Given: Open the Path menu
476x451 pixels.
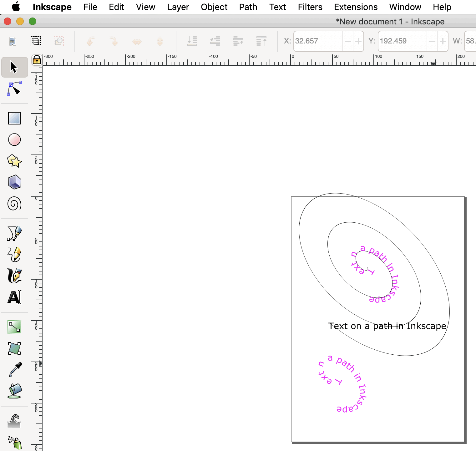Looking at the screenshot, I should pos(248,7).
